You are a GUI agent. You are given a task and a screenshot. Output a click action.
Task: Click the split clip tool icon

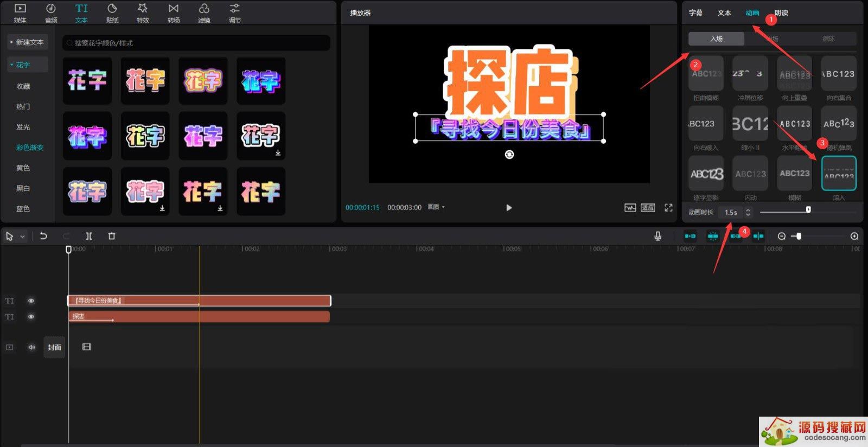(89, 236)
